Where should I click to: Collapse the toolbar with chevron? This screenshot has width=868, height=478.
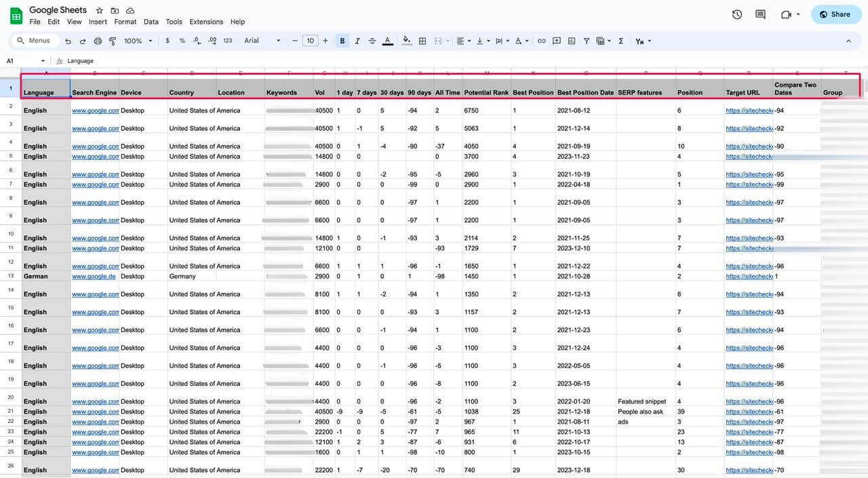click(x=848, y=41)
